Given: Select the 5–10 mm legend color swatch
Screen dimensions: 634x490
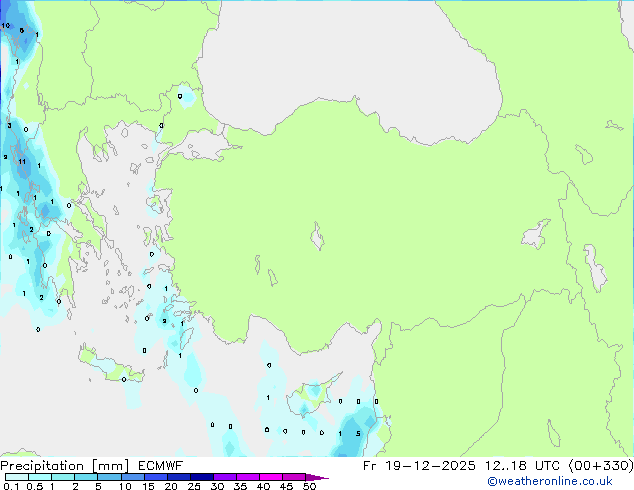Looking at the screenshot, I should [x=109, y=477].
